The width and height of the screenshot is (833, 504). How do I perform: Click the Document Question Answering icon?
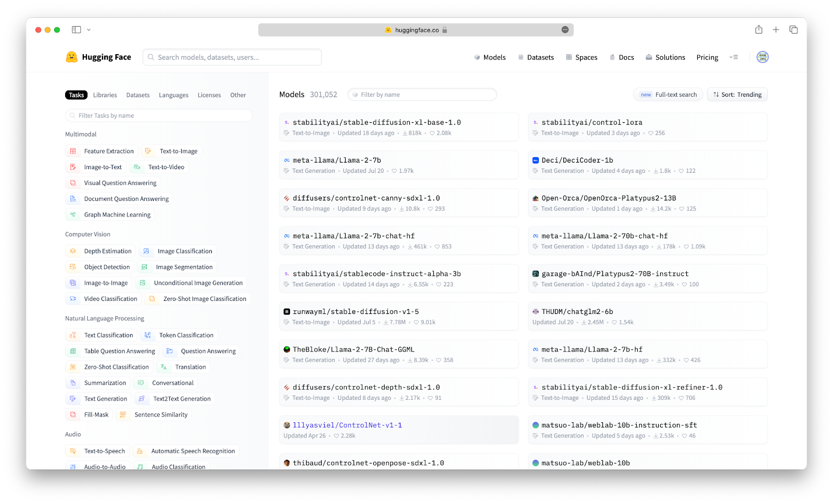73,199
